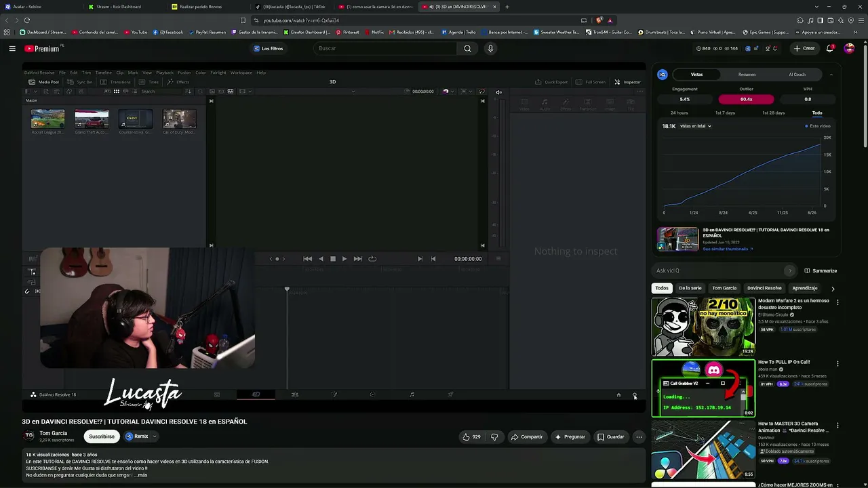Start voice search with the microphone
The width and height of the screenshot is (868, 488).
tap(490, 48)
